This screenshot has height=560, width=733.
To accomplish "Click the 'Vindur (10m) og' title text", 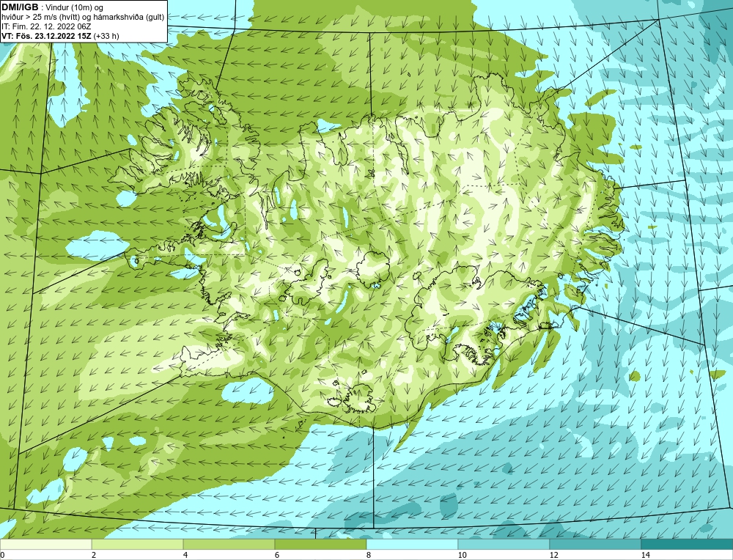I will click(75, 8).
